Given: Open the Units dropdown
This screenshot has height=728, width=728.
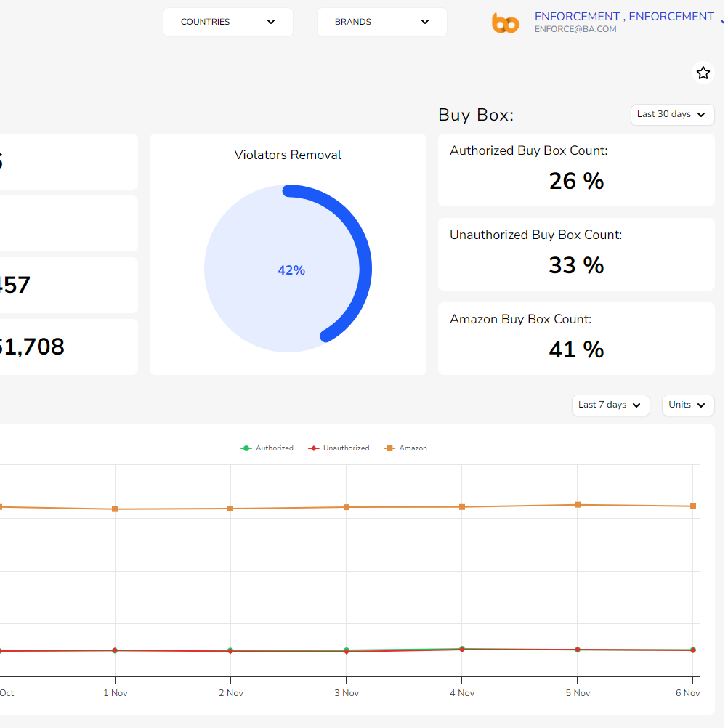Looking at the screenshot, I should 687,405.
